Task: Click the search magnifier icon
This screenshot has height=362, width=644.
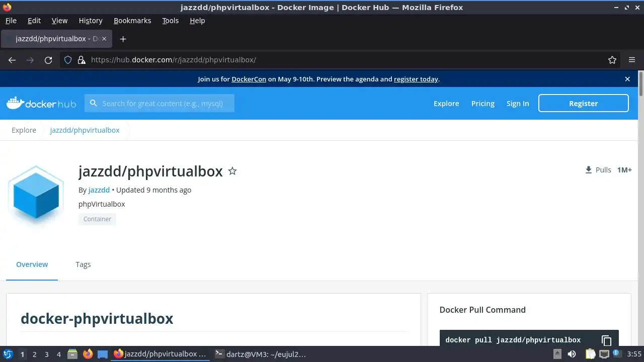Action: 94,103
